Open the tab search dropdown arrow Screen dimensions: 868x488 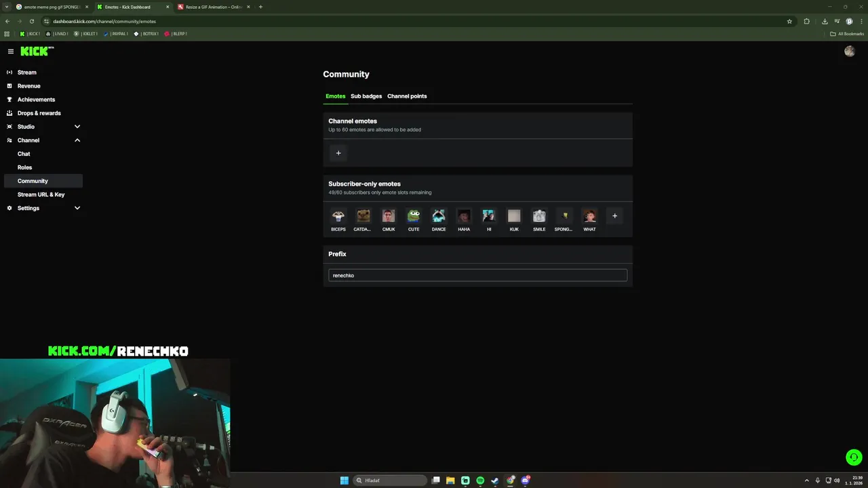[x=7, y=7]
